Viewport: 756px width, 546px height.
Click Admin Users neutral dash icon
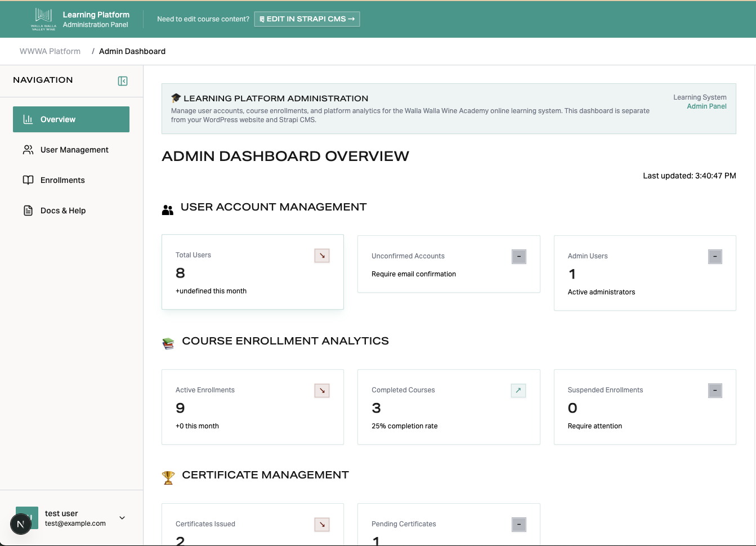715,257
